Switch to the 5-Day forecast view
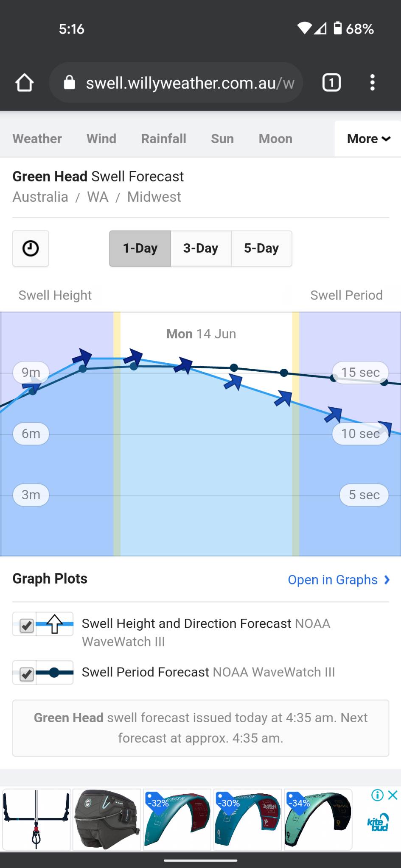Viewport: 401px width, 868px height. tap(261, 248)
